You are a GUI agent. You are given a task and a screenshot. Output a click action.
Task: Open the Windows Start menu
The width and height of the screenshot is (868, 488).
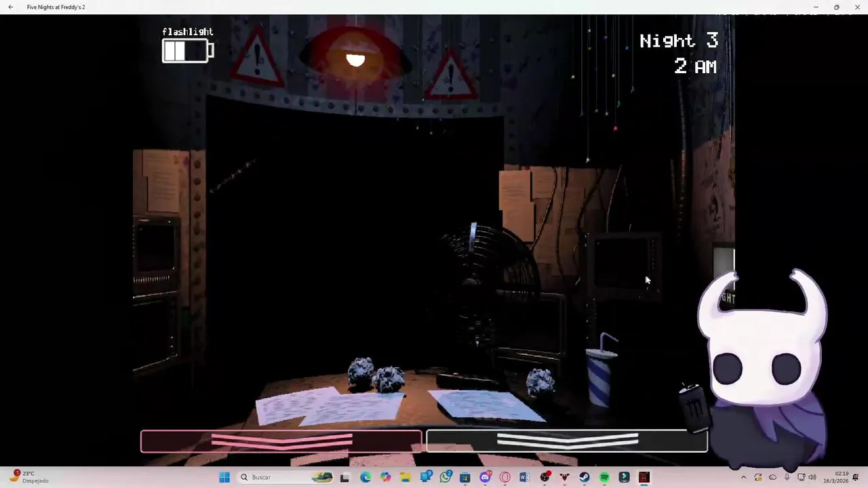click(x=224, y=477)
